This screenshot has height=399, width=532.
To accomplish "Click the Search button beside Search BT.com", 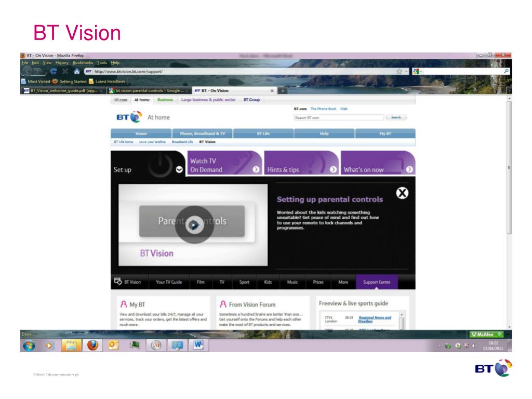I will point(396,117).
